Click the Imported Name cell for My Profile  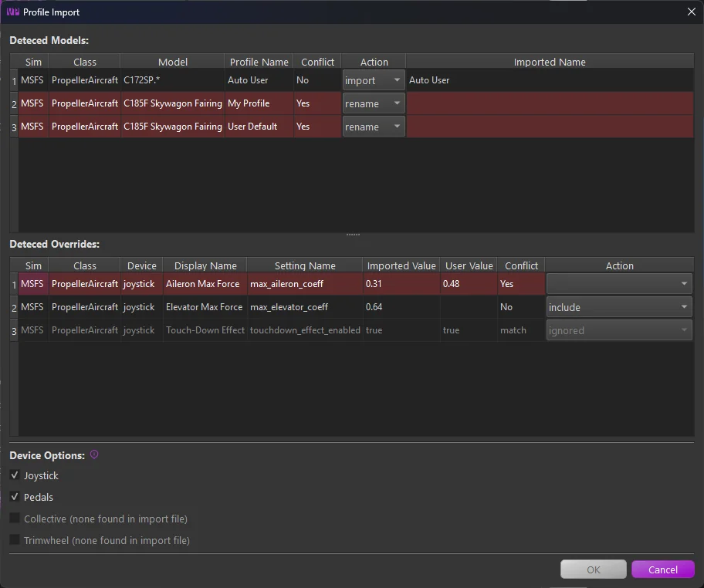(x=550, y=103)
